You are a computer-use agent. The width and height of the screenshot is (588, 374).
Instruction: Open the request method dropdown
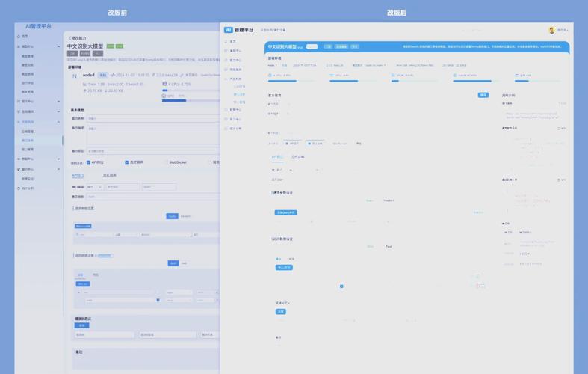coord(95,187)
